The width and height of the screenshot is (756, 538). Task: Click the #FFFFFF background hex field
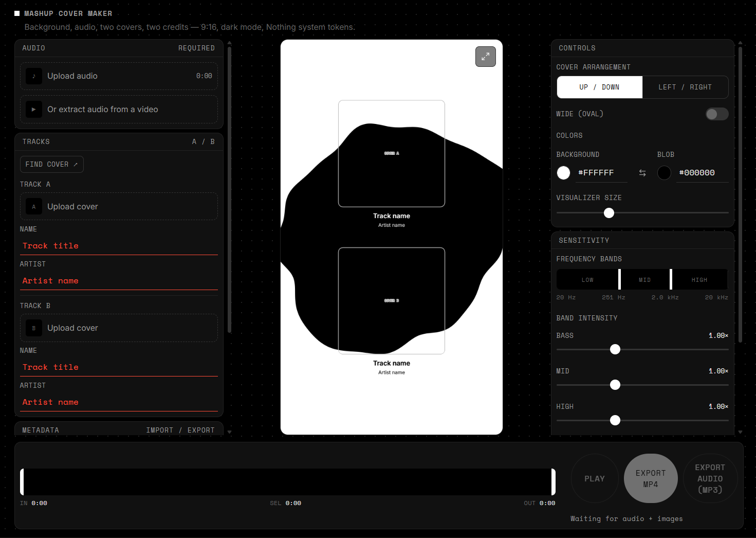coord(601,173)
